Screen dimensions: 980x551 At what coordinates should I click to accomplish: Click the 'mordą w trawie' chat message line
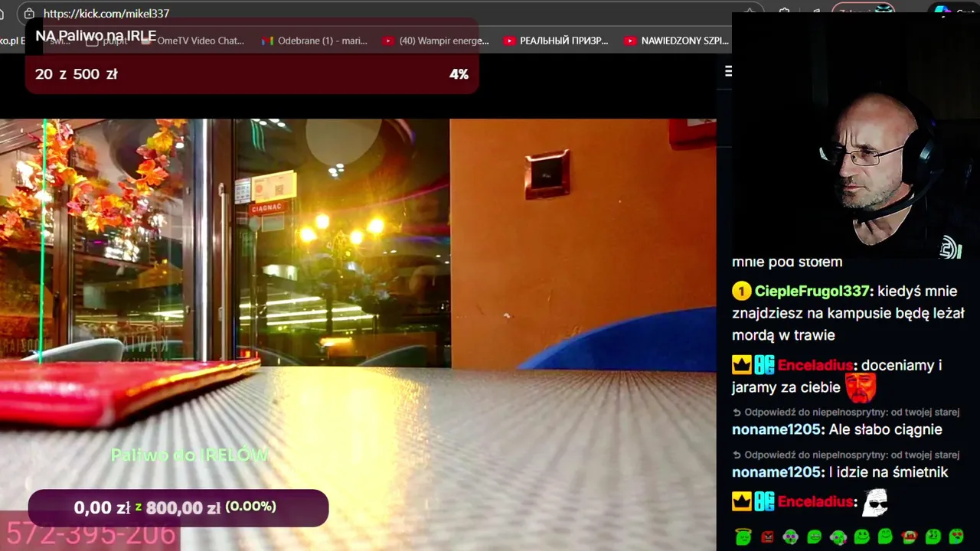click(783, 335)
